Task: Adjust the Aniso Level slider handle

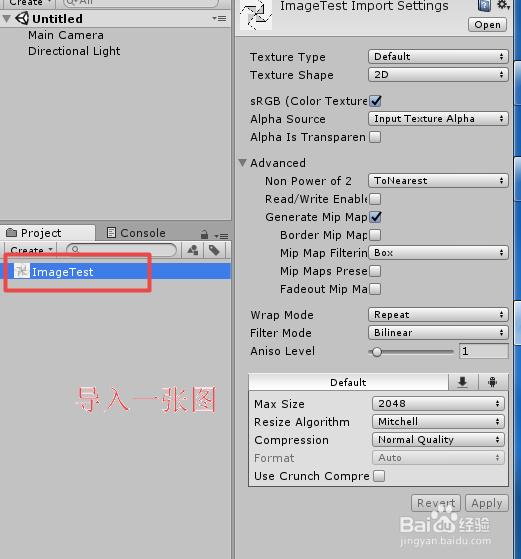Action: [377, 352]
